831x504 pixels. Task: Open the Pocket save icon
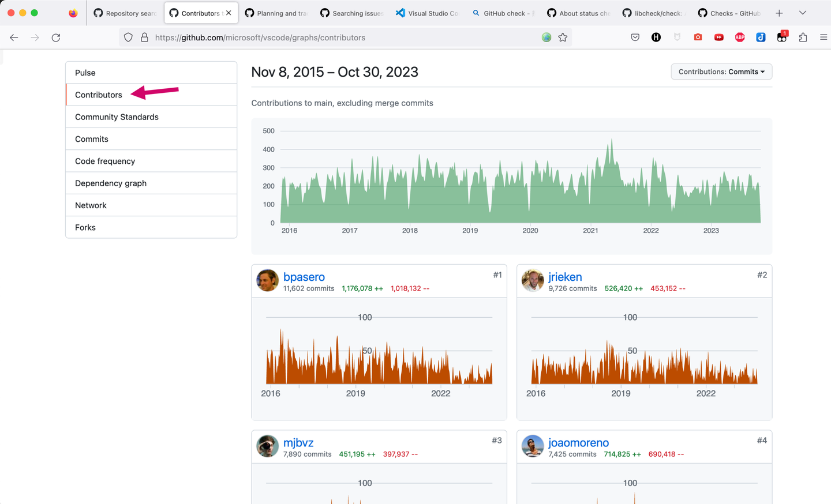[x=635, y=37]
